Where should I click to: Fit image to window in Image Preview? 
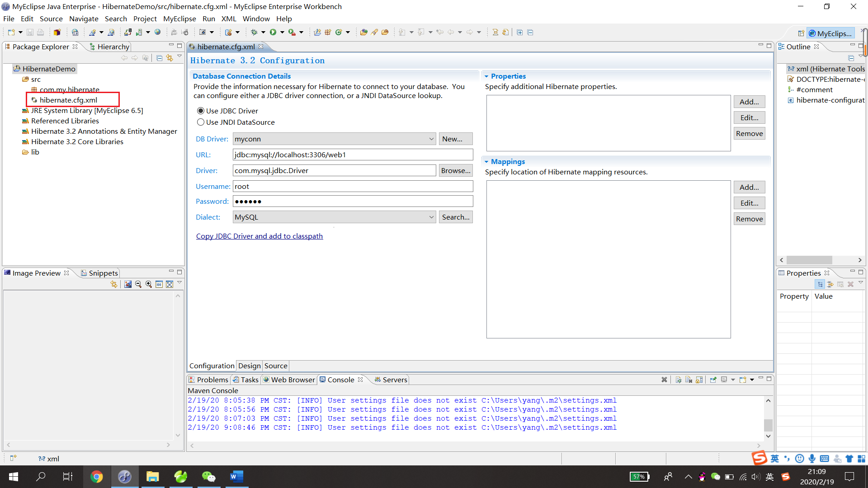[x=170, y=284]
